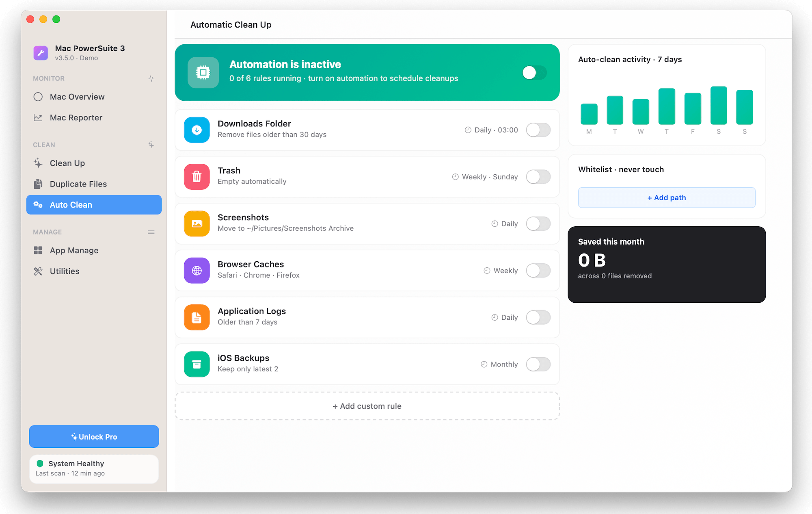Toggle the iOS Backups monthly rule

[x=538, y=364]
